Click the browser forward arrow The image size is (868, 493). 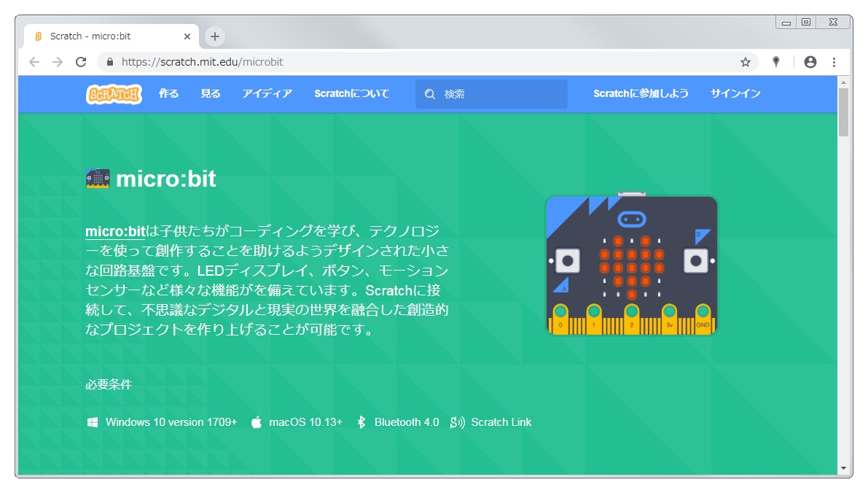(x=58, y=62)
